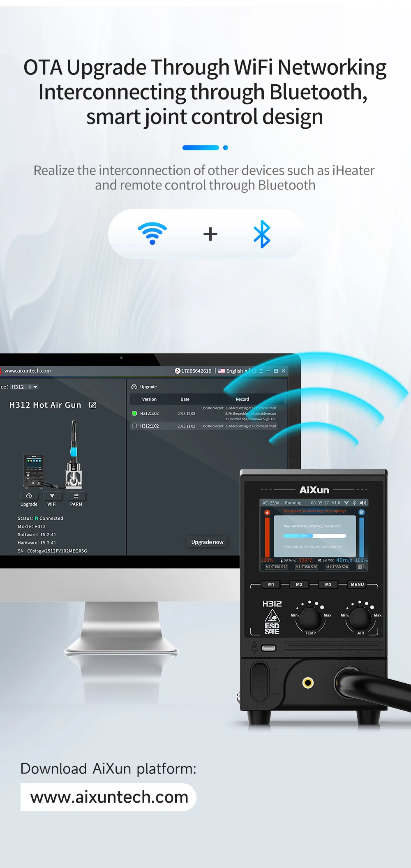Click www.aixuntech.com in the app title bar
Viewport: 411px width, 868px height.
(28, 371)
